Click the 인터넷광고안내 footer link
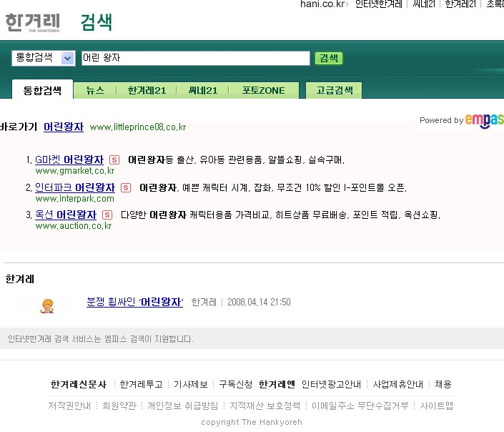The image size is (504, 432). [x=331, y=384]
